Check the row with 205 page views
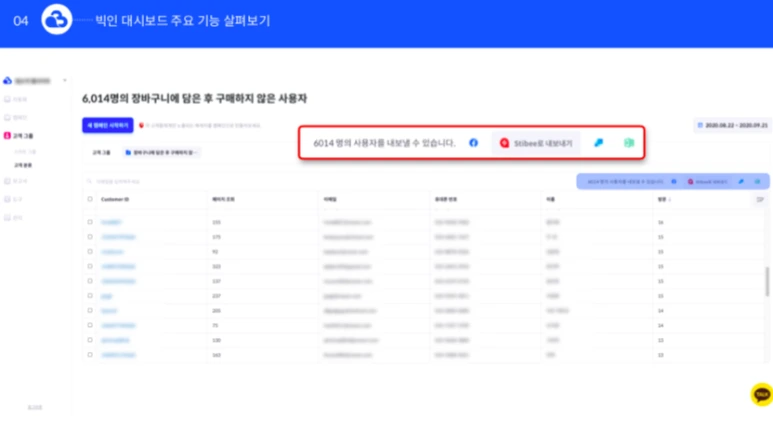773x431 pixels. point(90,311)
